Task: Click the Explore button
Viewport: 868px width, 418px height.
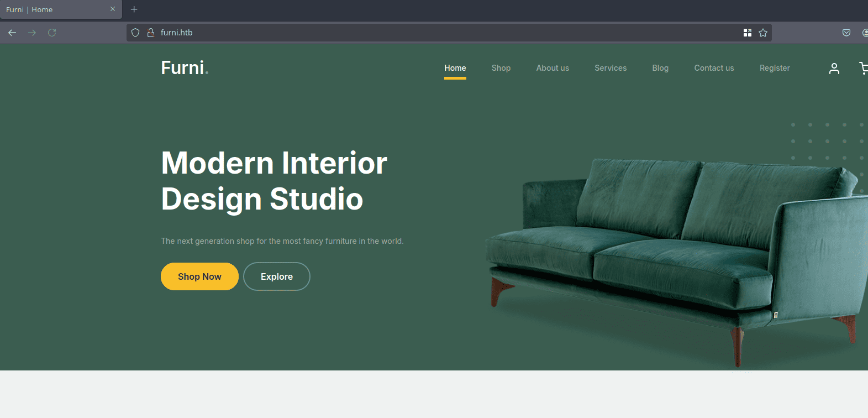Action: tap(277, 276)
